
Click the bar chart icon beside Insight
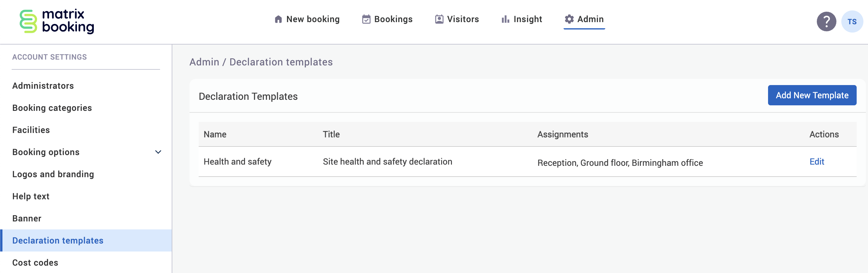click(505, 19)
